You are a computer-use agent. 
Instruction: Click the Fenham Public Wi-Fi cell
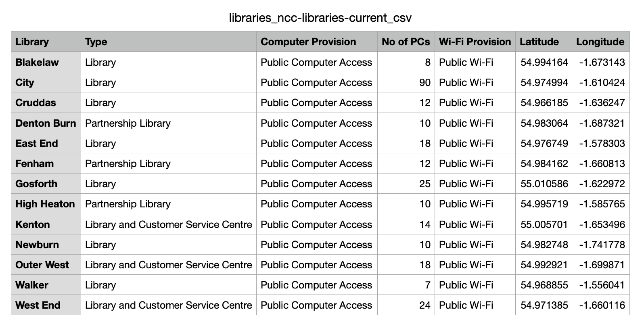coord(475,163)
